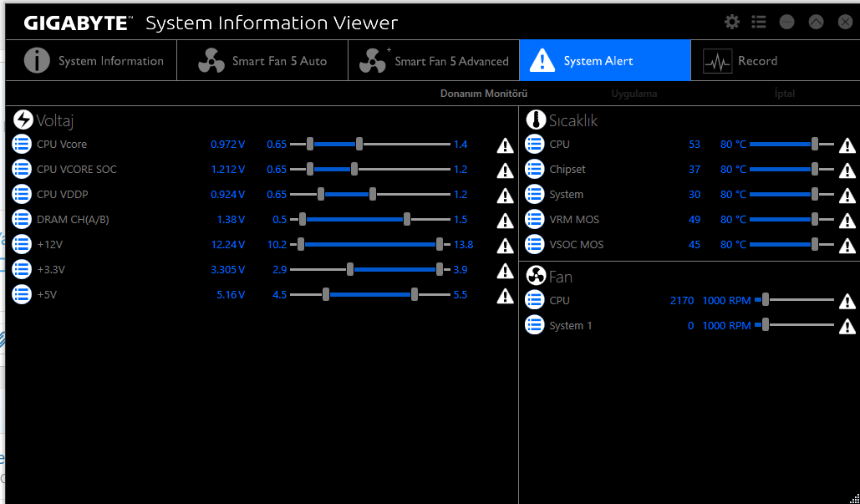The image size is (860, 504).
Task: Click the Sıcaklık section heading
Action: click(x=573, y=120)
